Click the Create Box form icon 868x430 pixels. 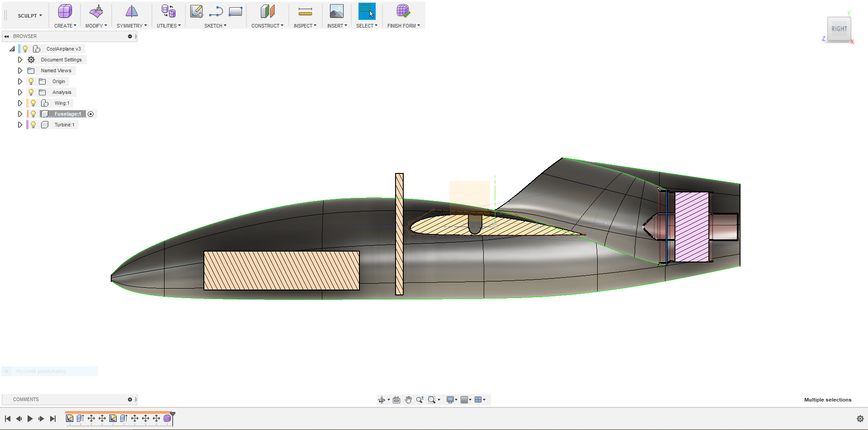pyautogui.click(x=65, y=11)
